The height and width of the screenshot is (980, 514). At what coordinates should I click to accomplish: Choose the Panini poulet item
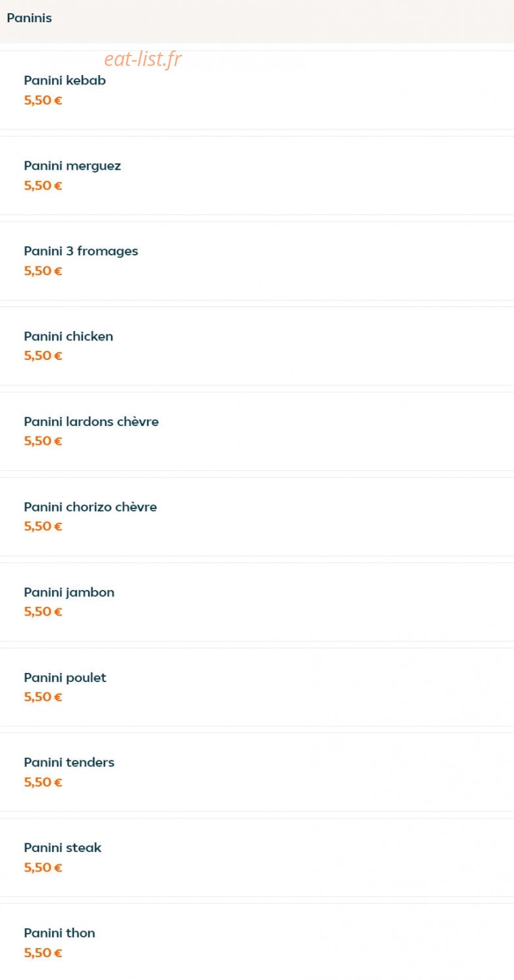(x=257, y=687)
